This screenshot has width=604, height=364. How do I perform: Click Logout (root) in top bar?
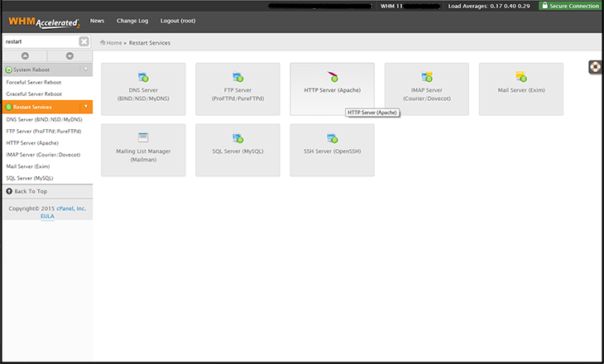point(178,21)
